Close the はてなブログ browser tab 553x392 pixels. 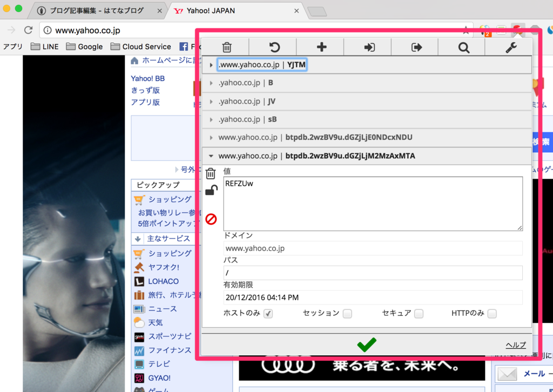click(159, 11)
